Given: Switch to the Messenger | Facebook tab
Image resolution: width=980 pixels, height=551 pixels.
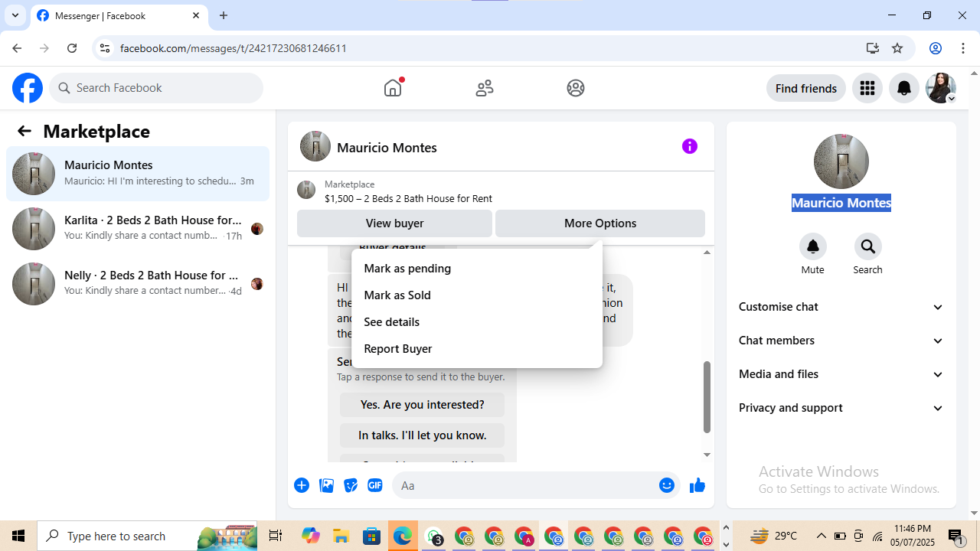Looking at the screenshot, I should click(119, 15).
